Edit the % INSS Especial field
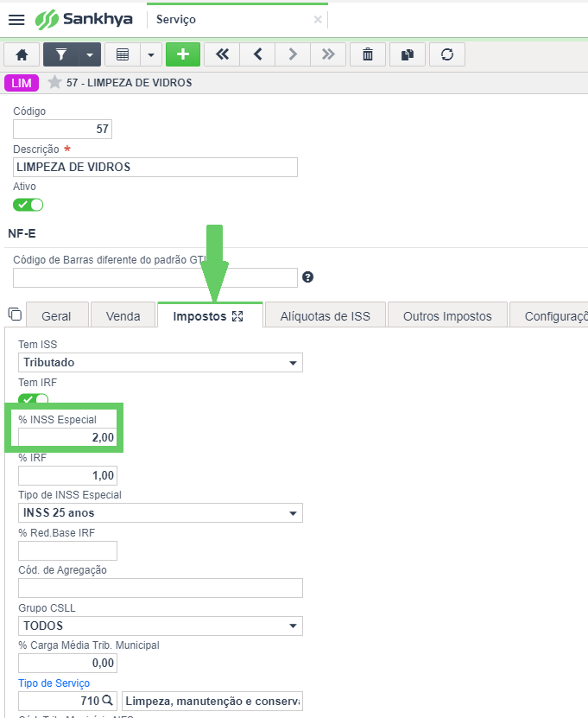This screenshot has height=718, width=588. pyautogui.click(x=67, y=437)
